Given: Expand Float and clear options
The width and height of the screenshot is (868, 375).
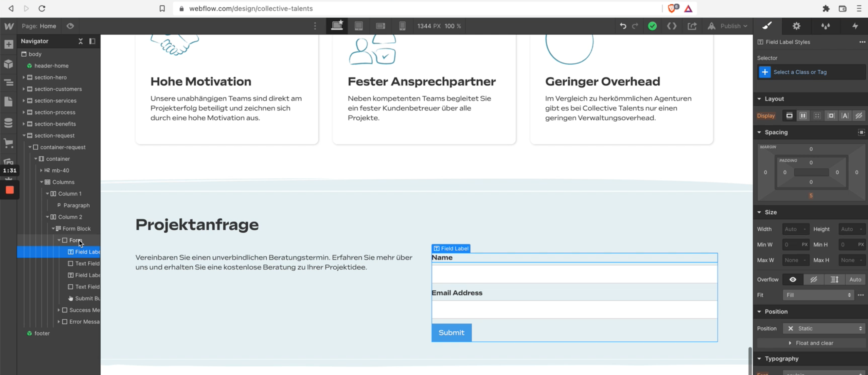Looking at the screenshot, I should tap(811, 343).
